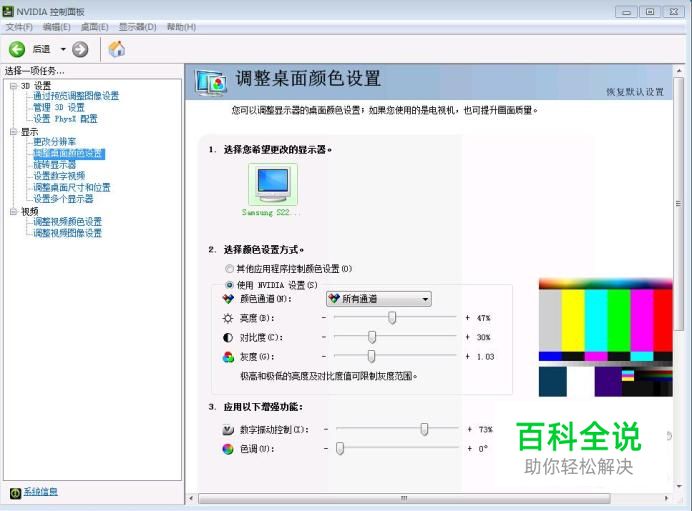Click the system information icon

coord(15,492)
